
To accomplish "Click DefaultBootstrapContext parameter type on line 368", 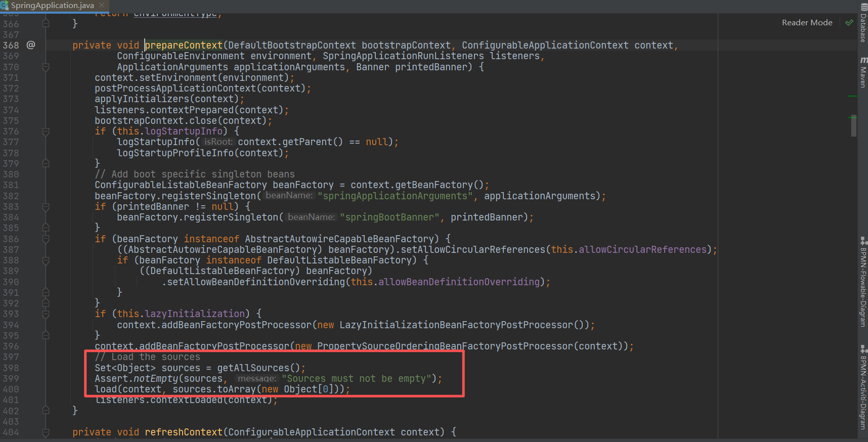I will (x=292, y=45).
